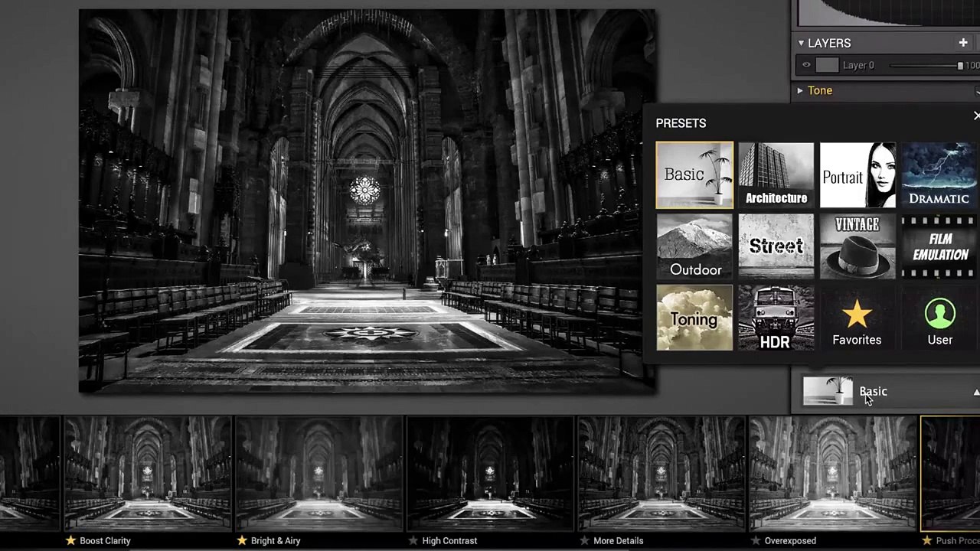The height and width of the screenshot is (551, 980).
Task: Collapse the LAYERS panel
Action: pyautogui.click(x=801, y=43)
